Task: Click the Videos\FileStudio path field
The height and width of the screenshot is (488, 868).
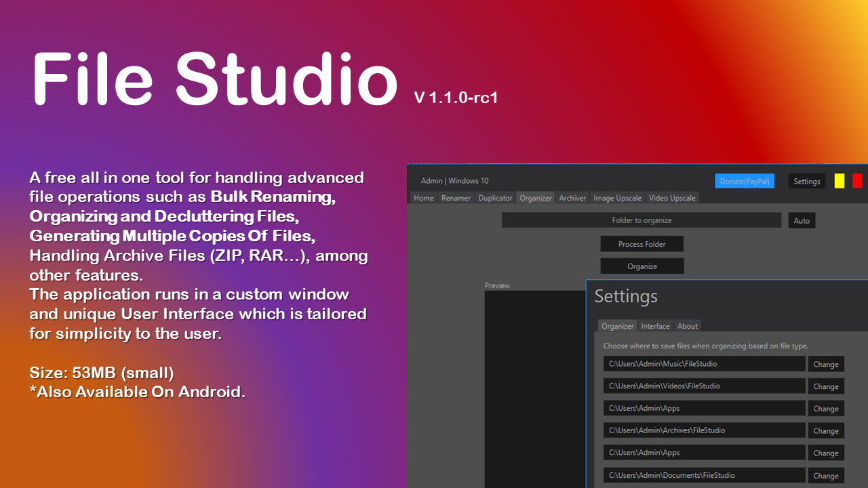Action: pos(705,386)
